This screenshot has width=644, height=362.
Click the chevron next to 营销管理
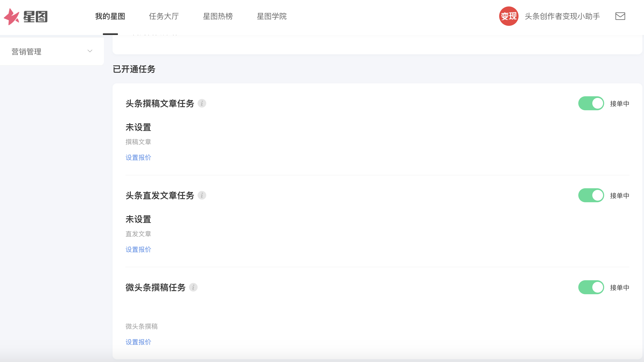click(x=90, y=51)
